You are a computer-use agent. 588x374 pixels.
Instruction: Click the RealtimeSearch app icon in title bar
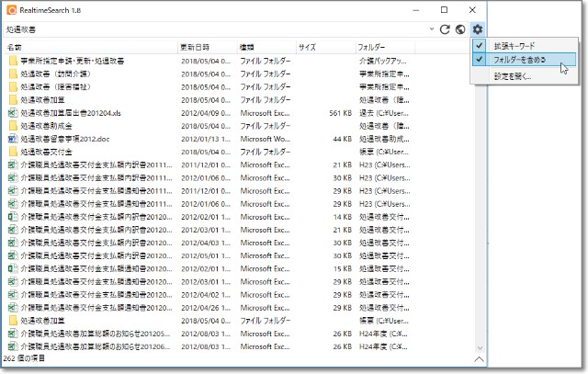tap(12, 9)
